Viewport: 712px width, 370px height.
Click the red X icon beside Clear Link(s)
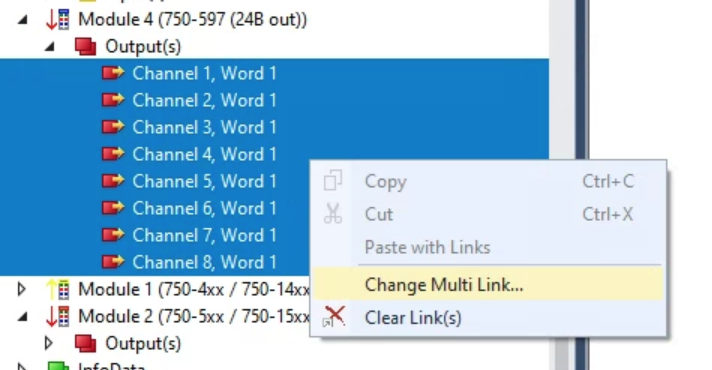tap(334, 316)
